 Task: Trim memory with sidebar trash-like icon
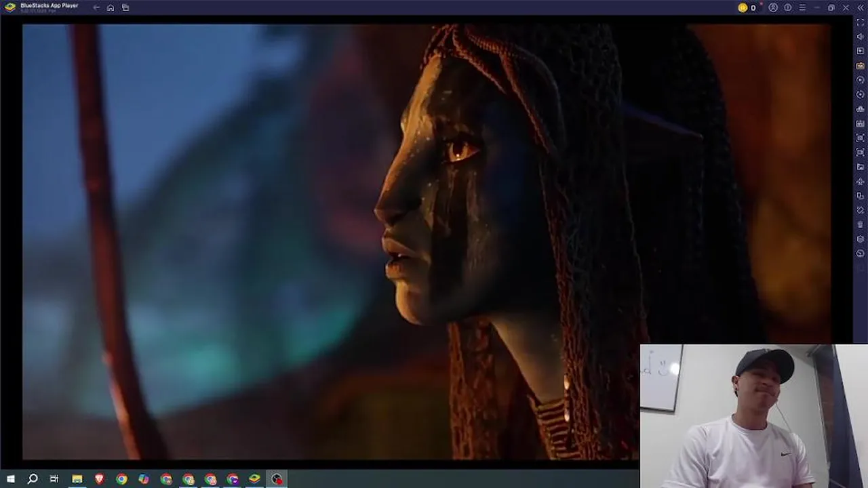coord(861,224)
